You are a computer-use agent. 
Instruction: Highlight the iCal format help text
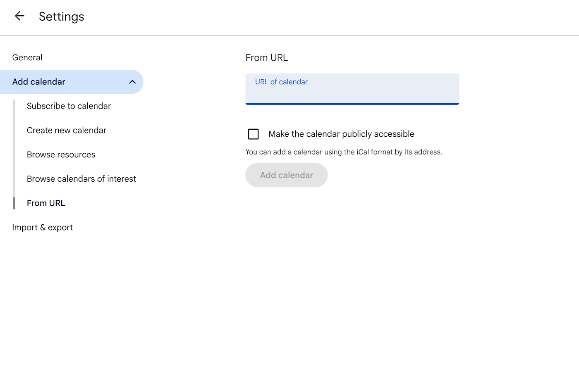tap(344, 152)
